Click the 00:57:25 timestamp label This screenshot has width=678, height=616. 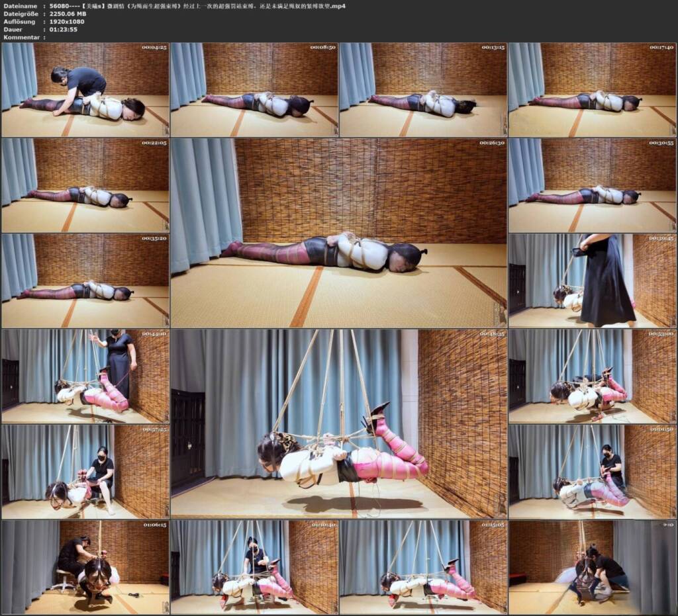[154, 429]
